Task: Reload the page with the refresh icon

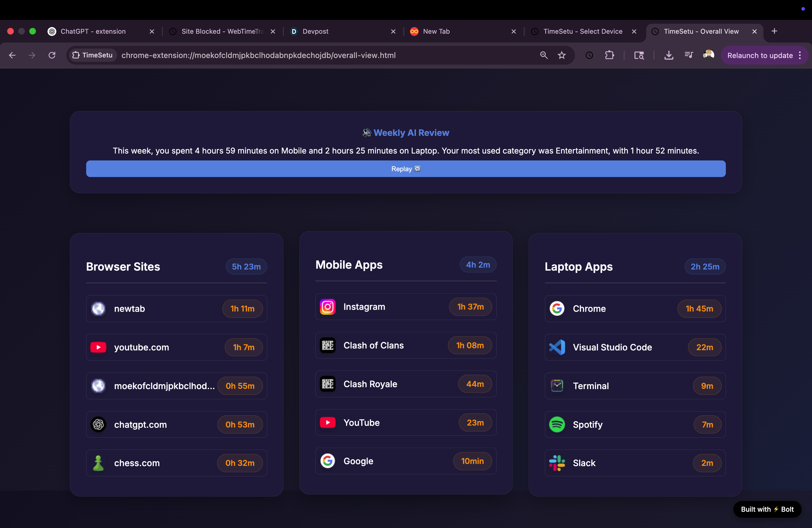Action: point(52,55)
